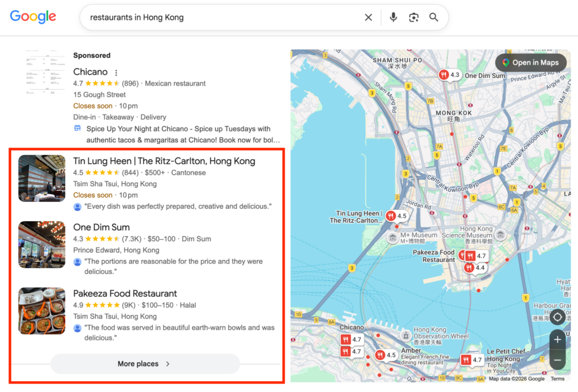Click the magnifying glass search icon
This screenshot has width=578, height=392.
point(433,17)
